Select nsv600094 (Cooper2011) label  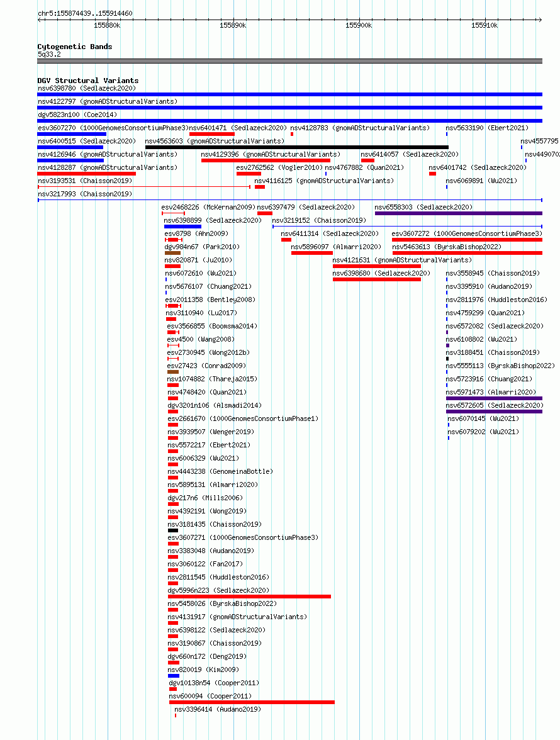coord(210,696)
